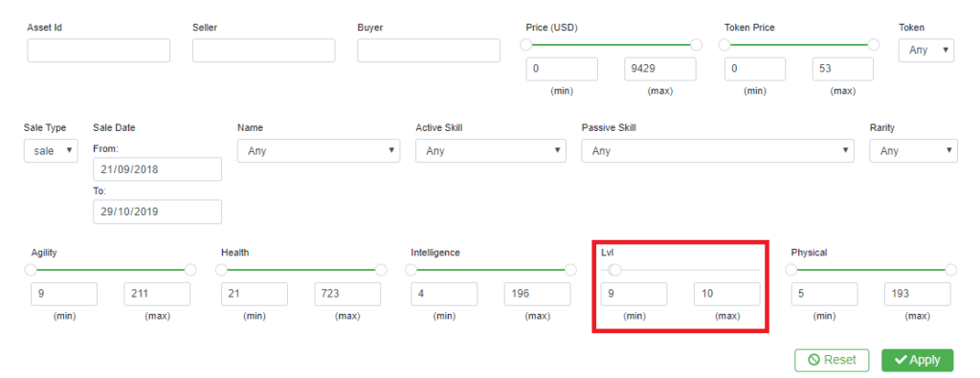Expand the Active Skill dropdown

[491, 150]
